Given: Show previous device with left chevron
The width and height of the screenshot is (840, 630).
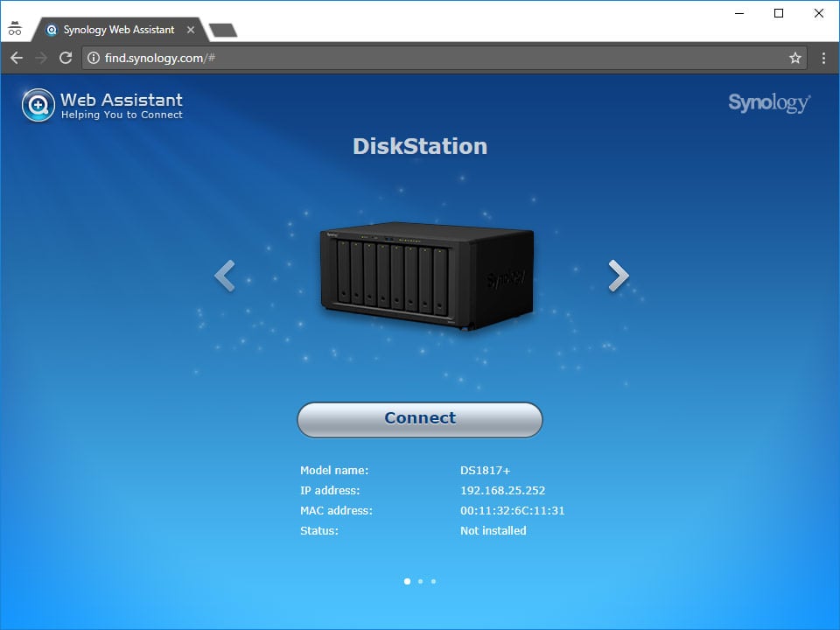Looking at the screenshot, I should coord(225,276).
